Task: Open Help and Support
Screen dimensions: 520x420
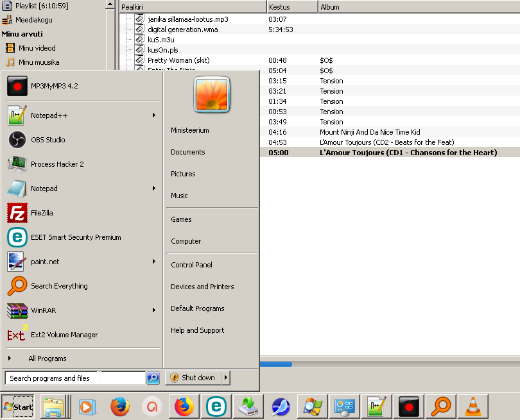Action: point(198,331)
